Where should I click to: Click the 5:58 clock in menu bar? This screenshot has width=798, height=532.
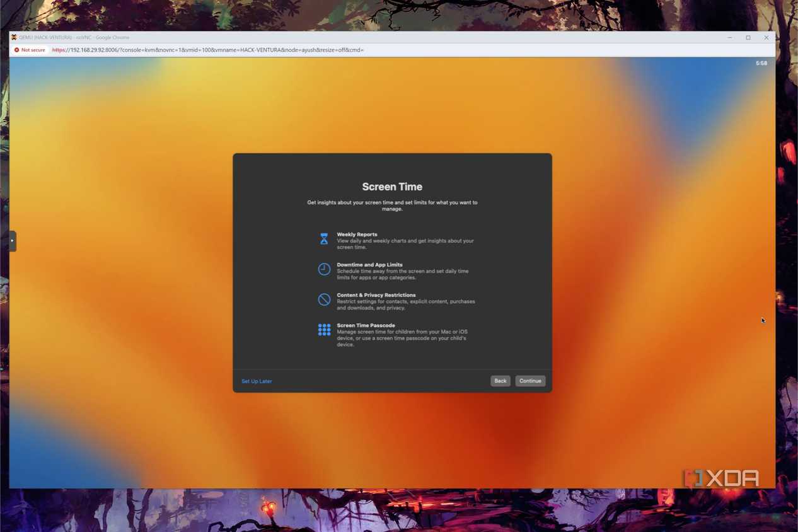pos(761,63)
